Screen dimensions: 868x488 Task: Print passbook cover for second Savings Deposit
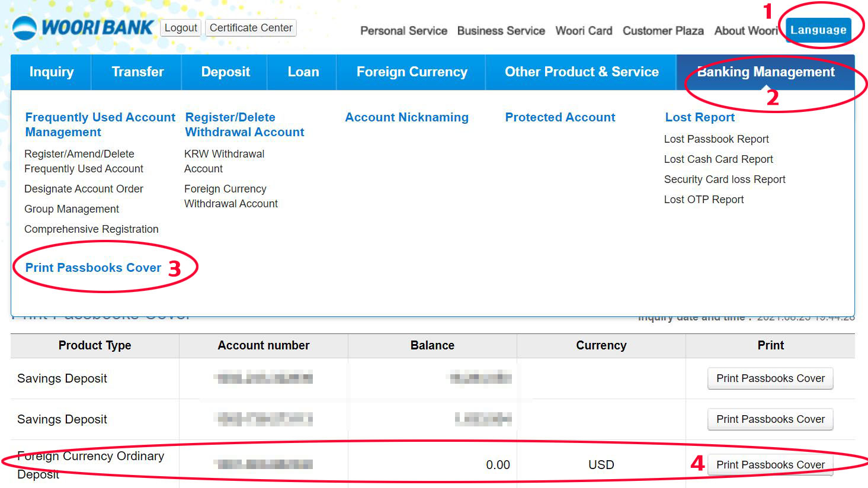click(770, 419)
